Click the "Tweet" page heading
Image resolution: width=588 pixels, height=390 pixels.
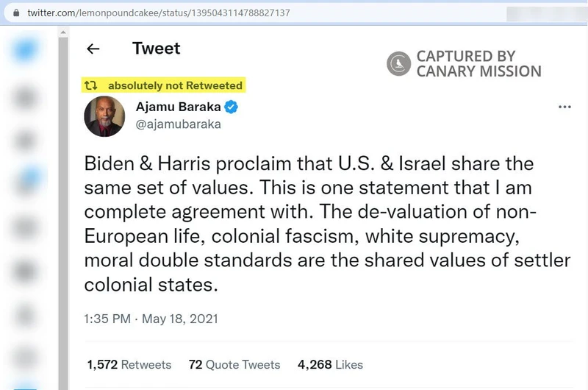(x=156, y=49)
